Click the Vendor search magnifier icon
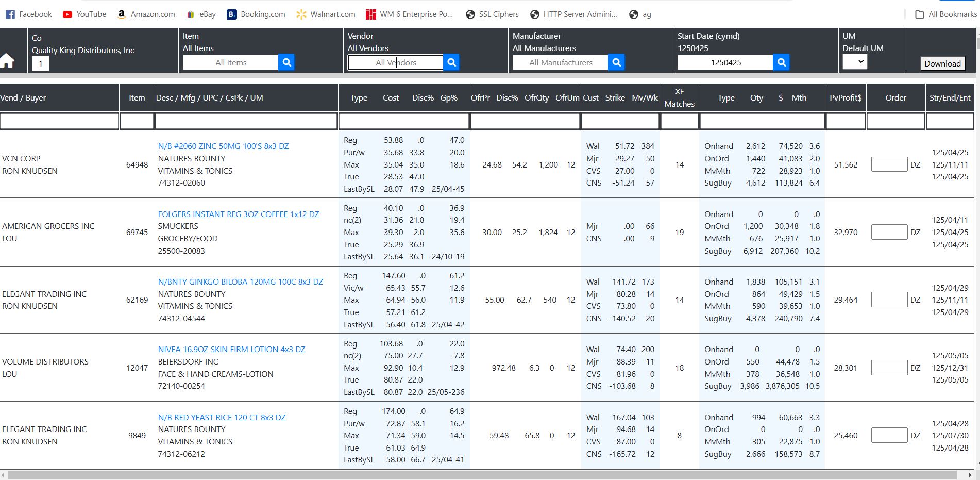Viewport: 980px width, 480px height. pyautogui.click(x=451, y=62)
